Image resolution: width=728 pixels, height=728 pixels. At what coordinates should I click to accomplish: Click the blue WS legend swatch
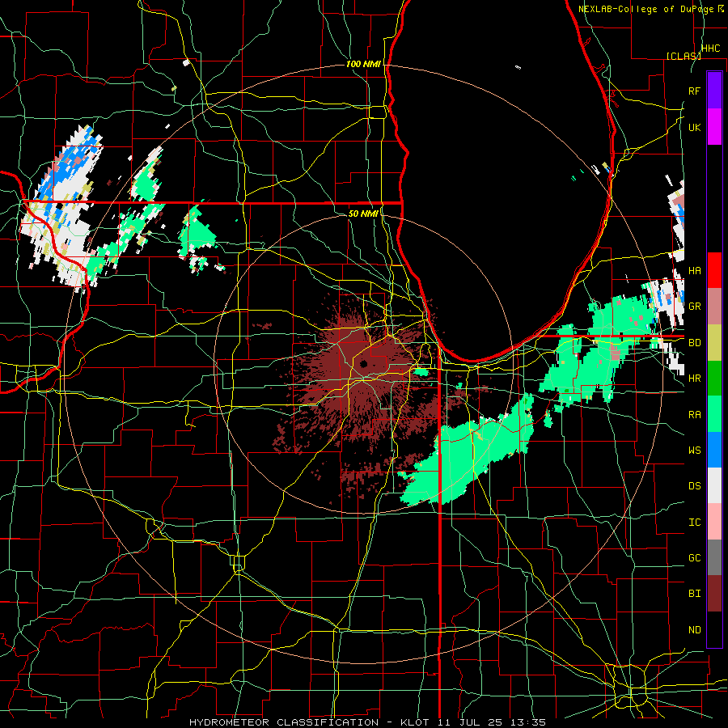pos(714,450)
